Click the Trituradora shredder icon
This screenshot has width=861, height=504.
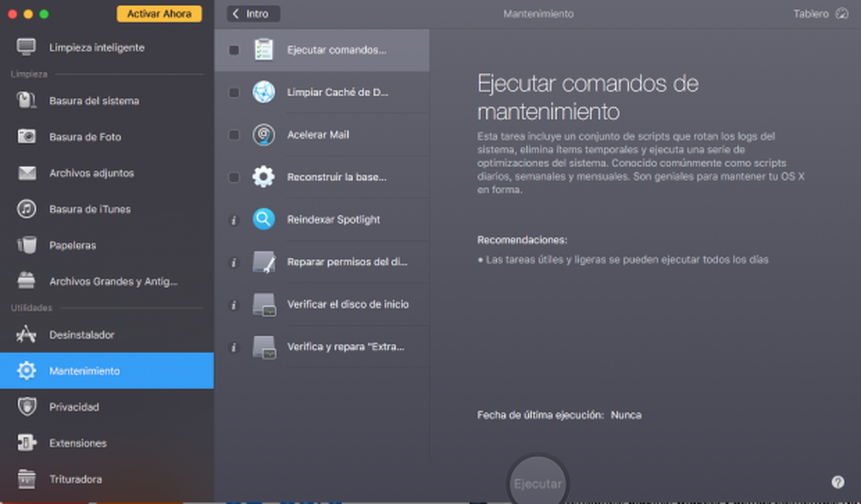(x=26, y=479)
